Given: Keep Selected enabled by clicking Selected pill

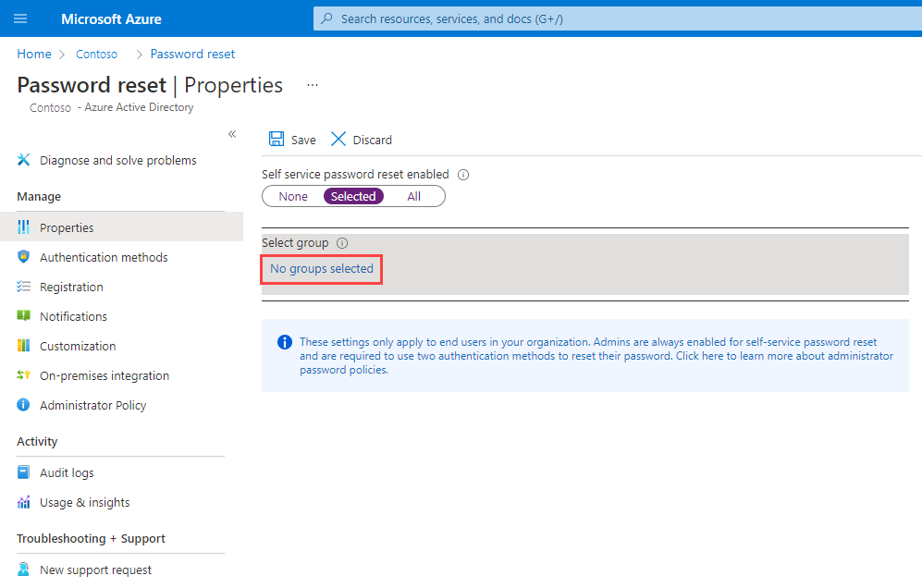Looking at the screenshot, I should pos(353,196).
